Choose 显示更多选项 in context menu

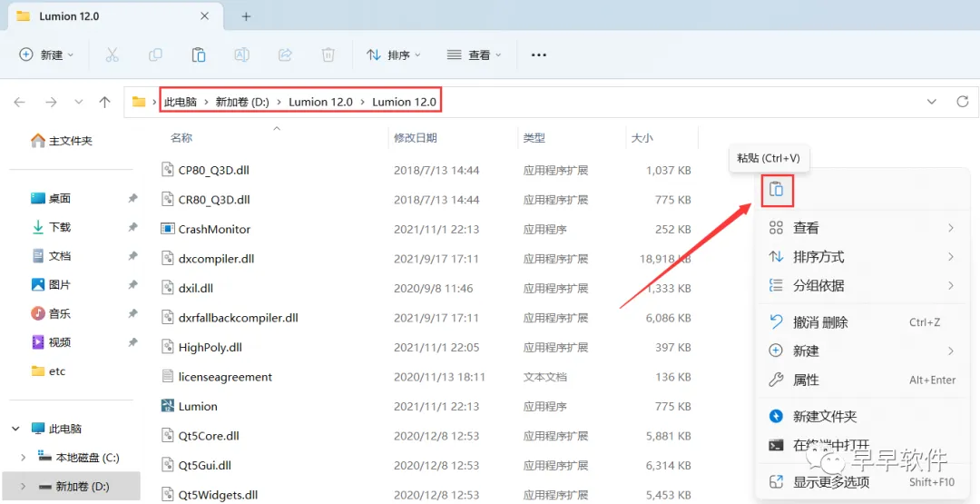click(x=862, y=482)
